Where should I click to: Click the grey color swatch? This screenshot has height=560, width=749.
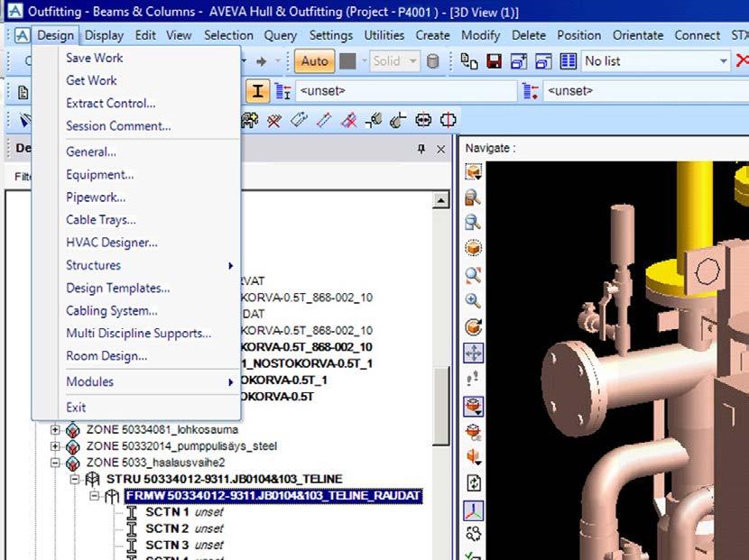click(347, 61)
